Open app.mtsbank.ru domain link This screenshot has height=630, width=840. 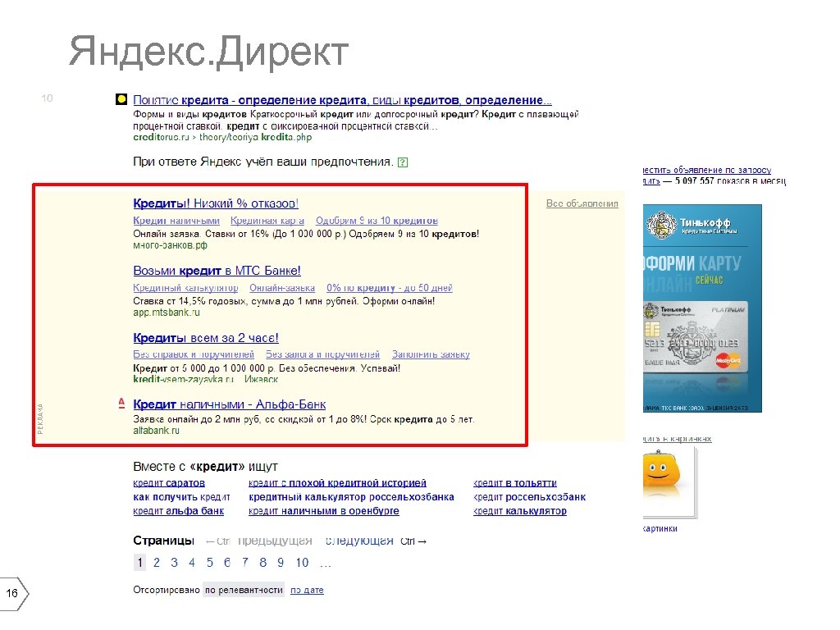point(166,313)
